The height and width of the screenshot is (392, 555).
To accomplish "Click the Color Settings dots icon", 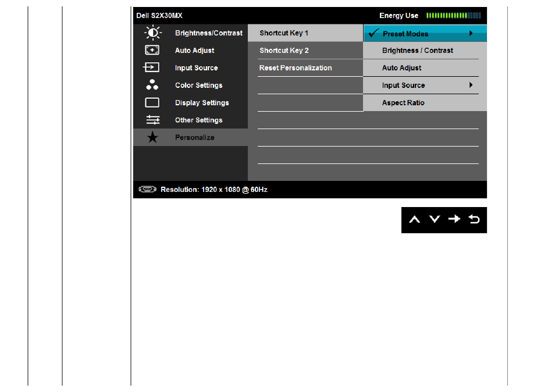I will [152, 84].
